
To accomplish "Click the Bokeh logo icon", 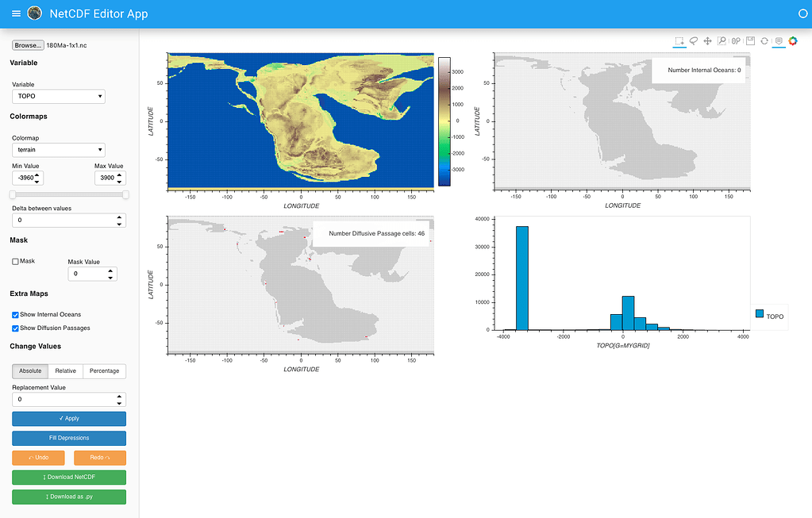I will pyautogui.click(x=792, y=40).
